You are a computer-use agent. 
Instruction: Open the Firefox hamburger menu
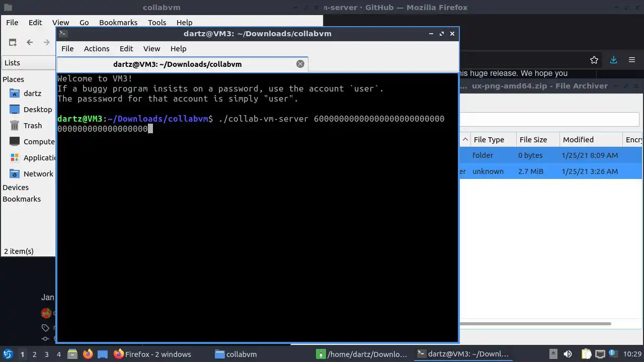click(632, 60)
